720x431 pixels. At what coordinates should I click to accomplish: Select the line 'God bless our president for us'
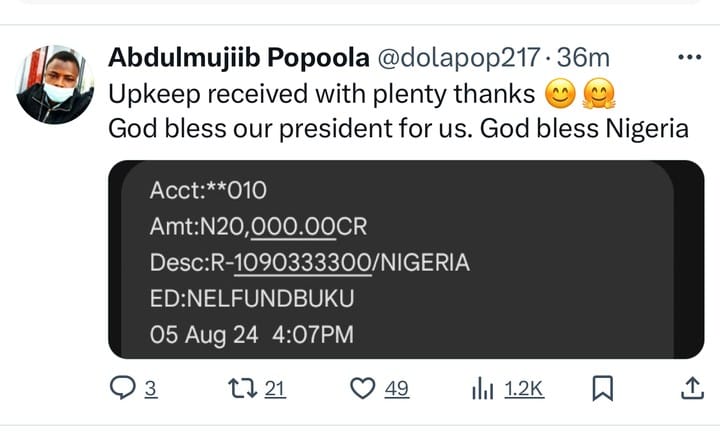pyautogui.click(x=290, y=129)
